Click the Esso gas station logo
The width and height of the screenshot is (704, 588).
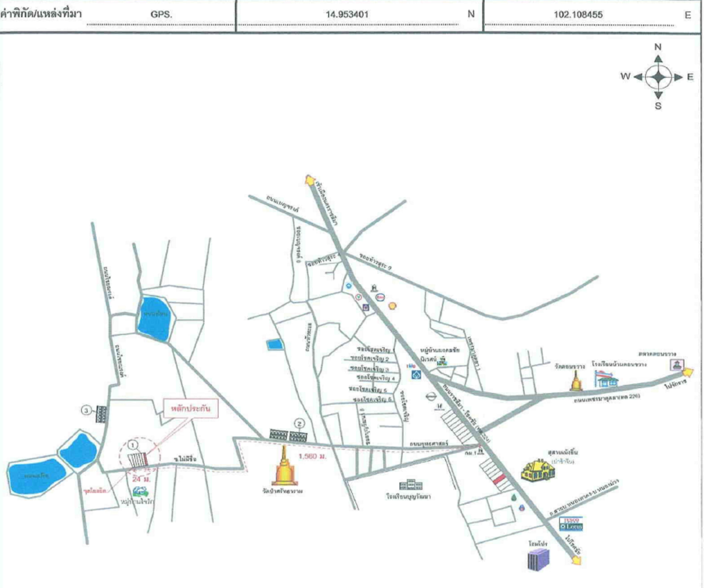380,297
